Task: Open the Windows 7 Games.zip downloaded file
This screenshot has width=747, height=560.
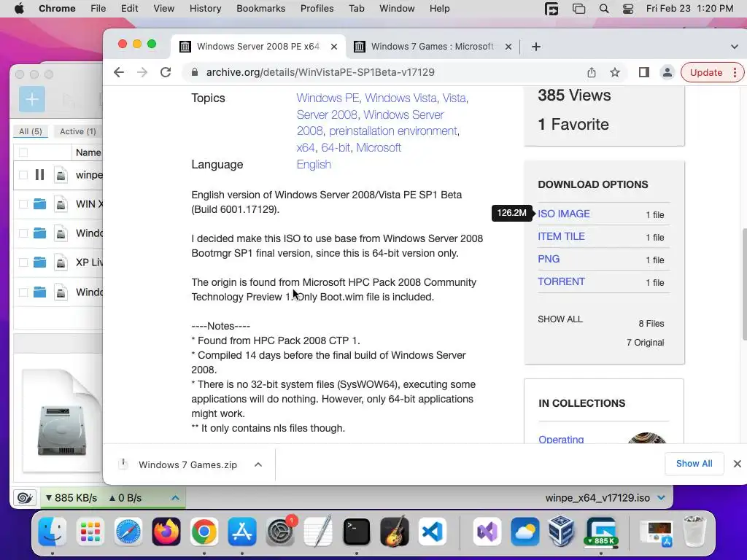Action: [187, 464]
